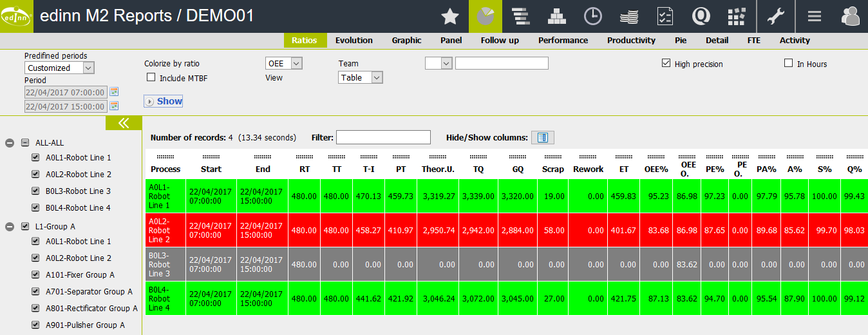
Task: Sort by the PA% column header
Action: tap(766, 169)
